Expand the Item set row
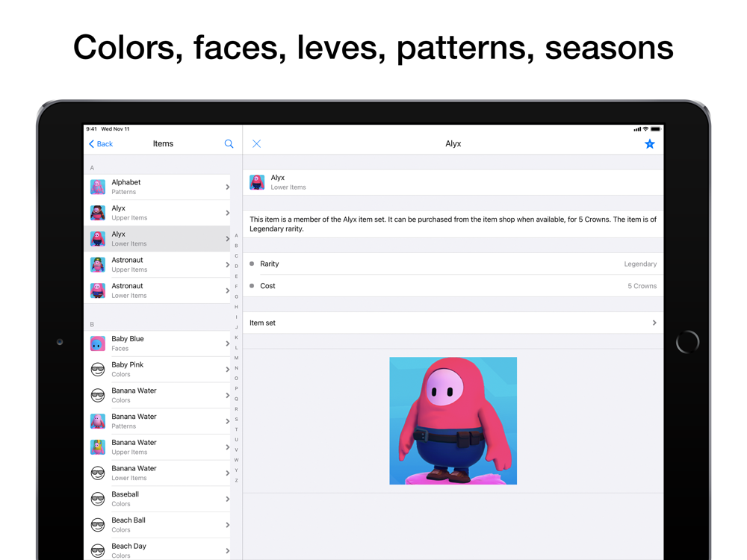 (x=453, y=323)
